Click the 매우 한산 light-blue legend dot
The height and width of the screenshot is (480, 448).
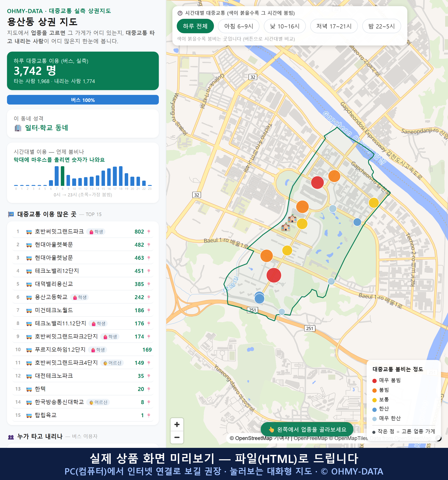click(x=374, y=419)
